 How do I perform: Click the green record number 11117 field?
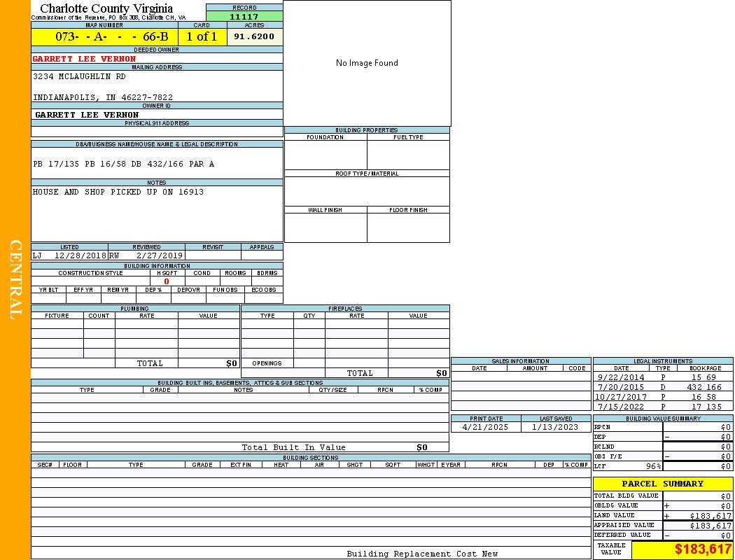point(244,17)
